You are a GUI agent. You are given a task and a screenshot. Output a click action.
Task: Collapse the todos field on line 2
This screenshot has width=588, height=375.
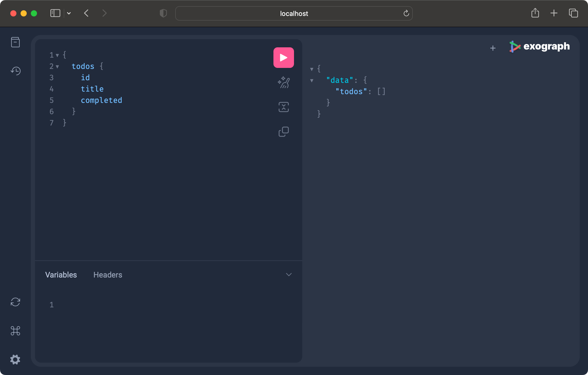57,67
